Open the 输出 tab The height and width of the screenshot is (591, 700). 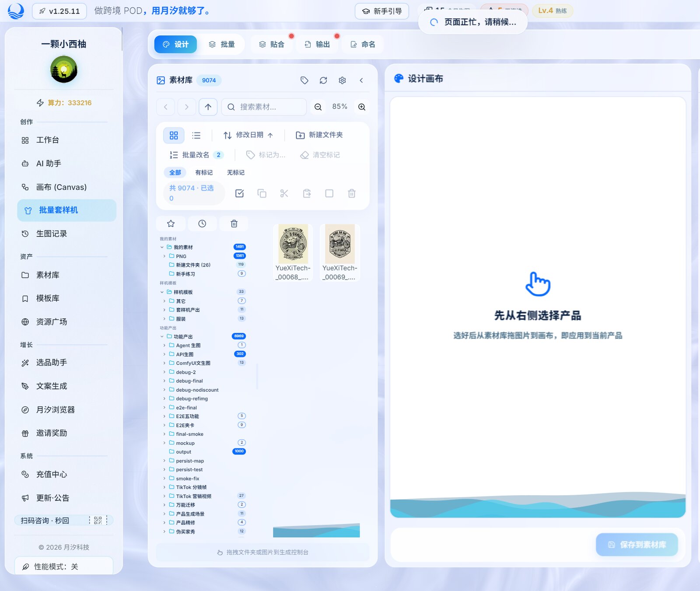[317, 44]
